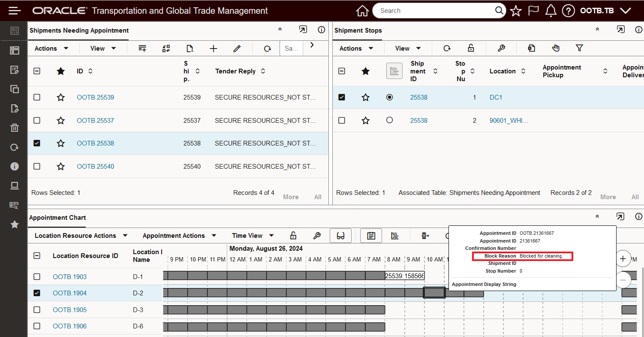
Task: Switch to the Appointment Chart tab
Action: point(57,218)
